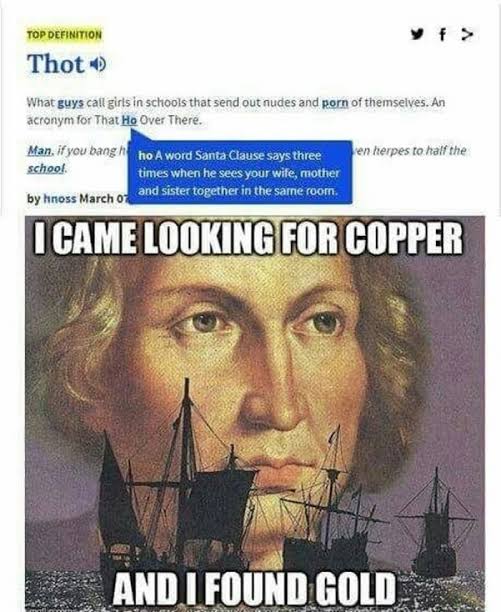Click the 'Man' link in example
Screen dimensions: 501x612
pos(40,151)
